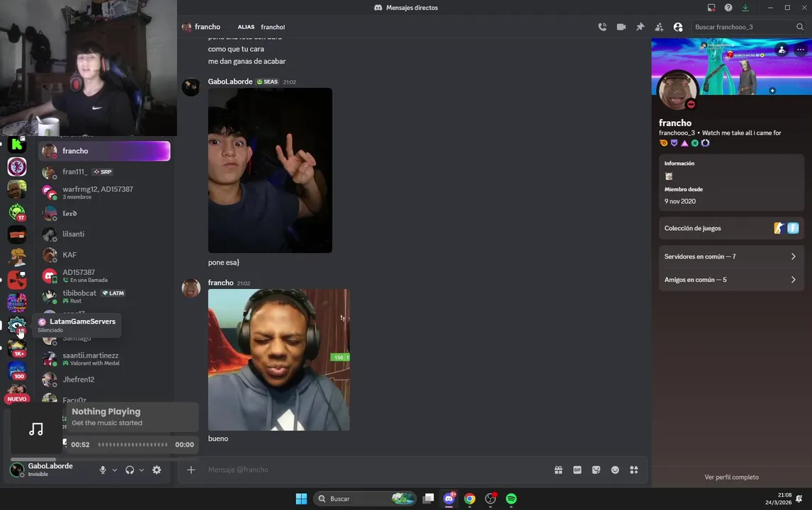This screenshot has height=510, width=812.
Task: Hide the user profile panel
Action: tap(678, 27)
